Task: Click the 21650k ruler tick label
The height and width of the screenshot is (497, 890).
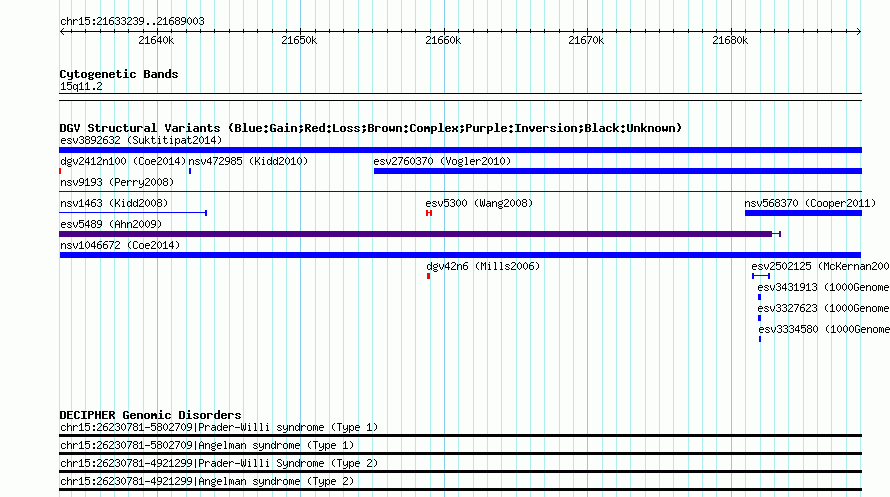Action: coord(299,40)
